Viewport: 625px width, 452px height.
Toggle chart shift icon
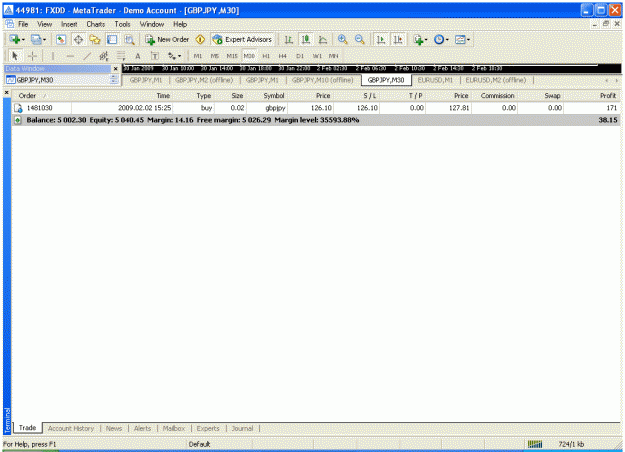pos(398,39)
